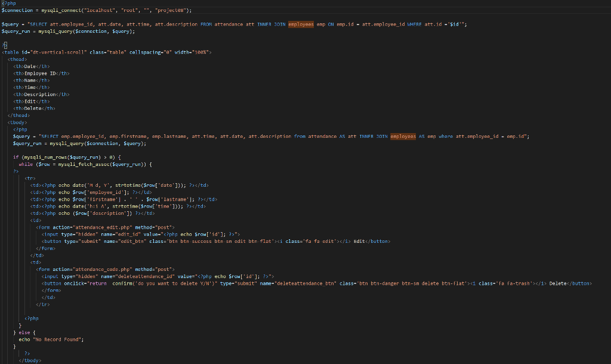Click the mysqli_num_rows condition
Screen dimensions: 611x364
(x=67, y=158)
